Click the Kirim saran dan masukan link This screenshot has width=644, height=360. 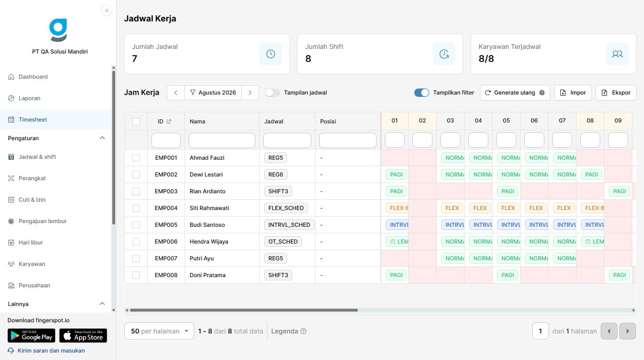(x=46, y=351)
